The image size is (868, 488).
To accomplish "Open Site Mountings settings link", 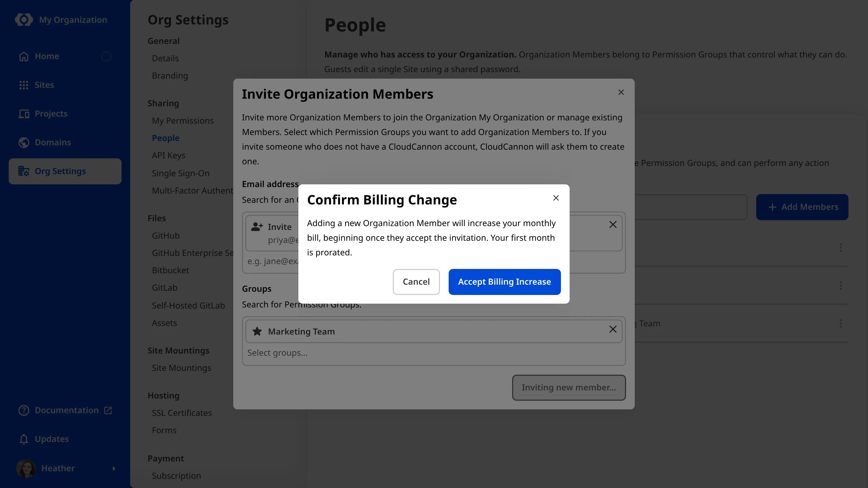I will coord(181,368).
